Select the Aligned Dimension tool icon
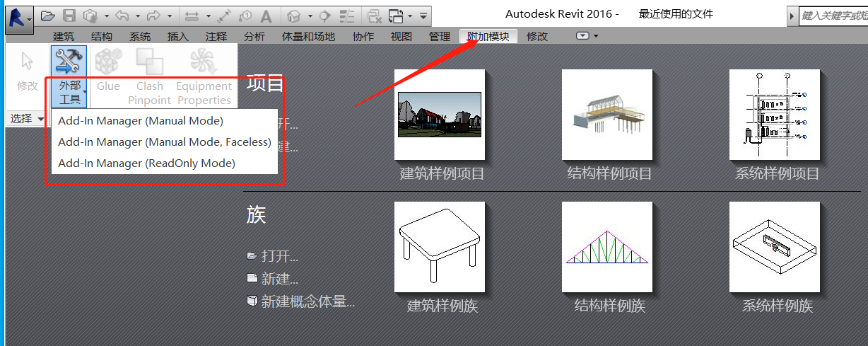 224,16
